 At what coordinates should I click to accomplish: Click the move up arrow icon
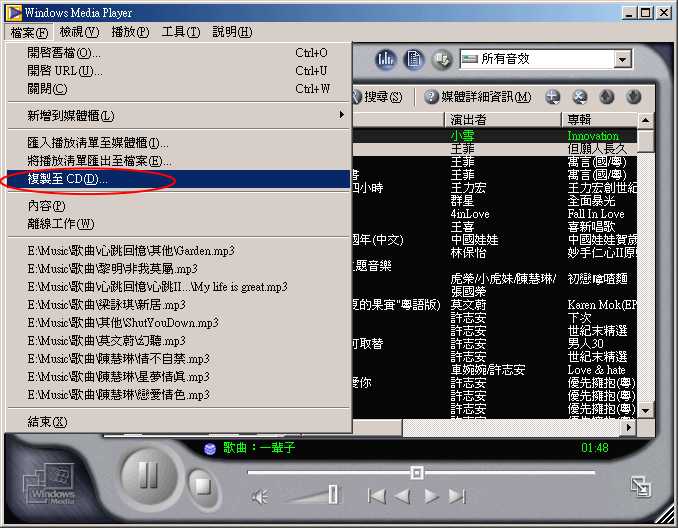pyautogui.click(x=607, y=97)
